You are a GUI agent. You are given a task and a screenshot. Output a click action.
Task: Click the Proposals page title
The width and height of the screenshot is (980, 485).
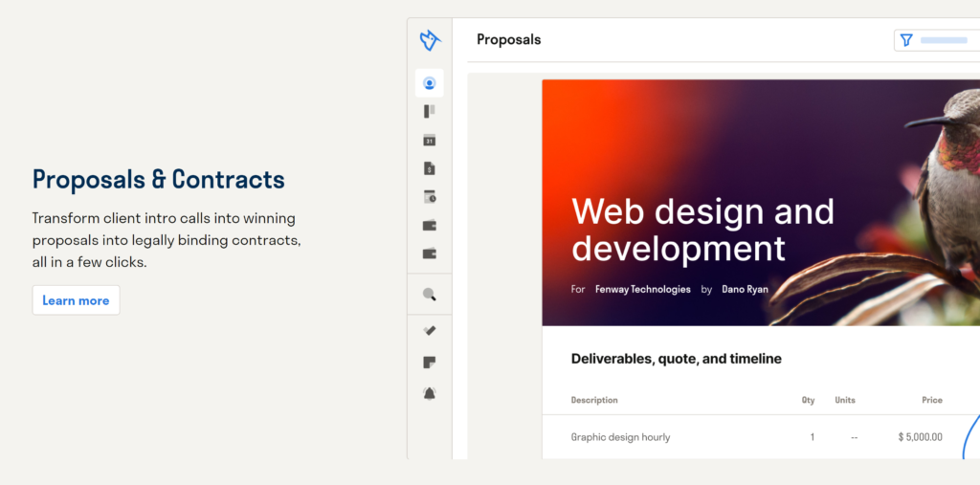(x=508, y=40)
